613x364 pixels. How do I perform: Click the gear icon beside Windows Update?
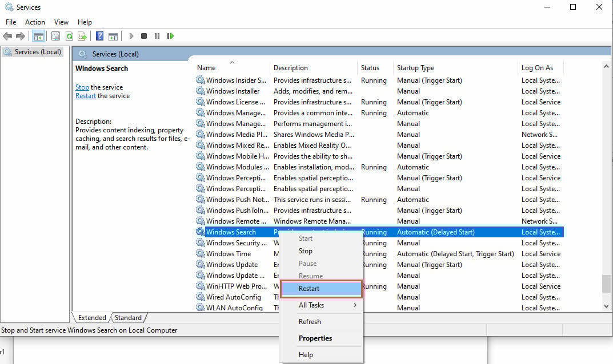coord(200,264)
